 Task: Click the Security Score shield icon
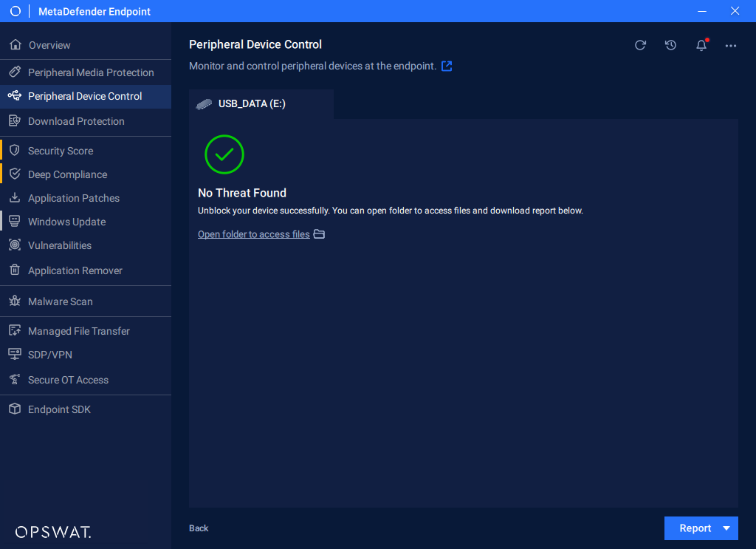pyautogui.click(x=15, y=150)
